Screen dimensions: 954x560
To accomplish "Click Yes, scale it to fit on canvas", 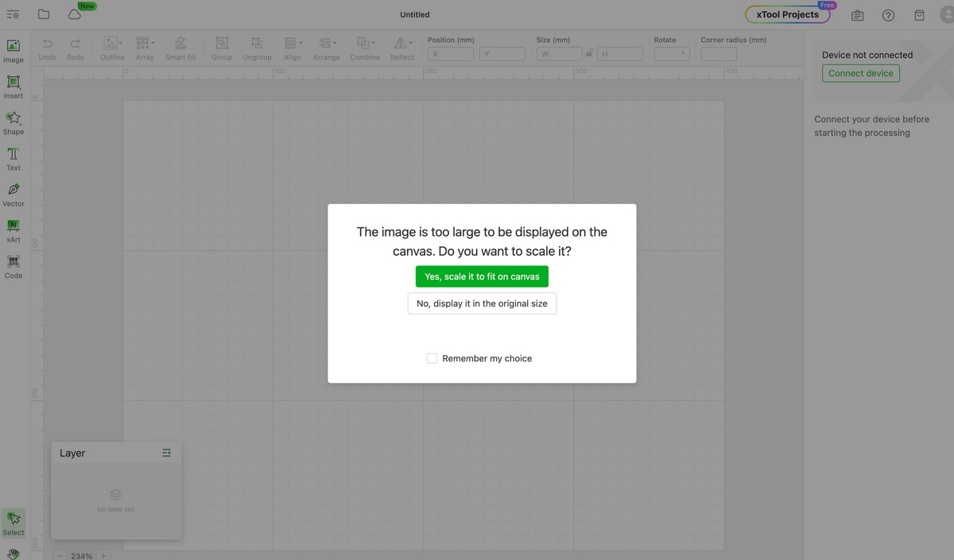I will (482, 276).
